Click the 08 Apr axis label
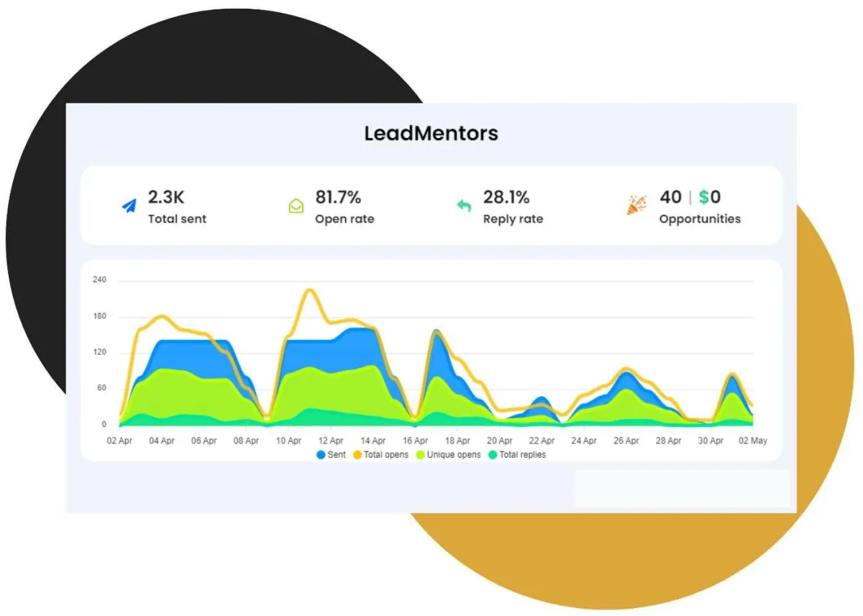The width and height of the screenshot is (863, 616). point(247,441)
